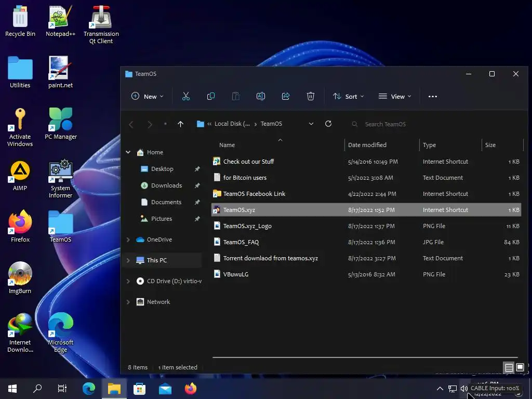
Task: Open taskbar Search magnifier
Action: pyautogui.click(x=37, y=389)
